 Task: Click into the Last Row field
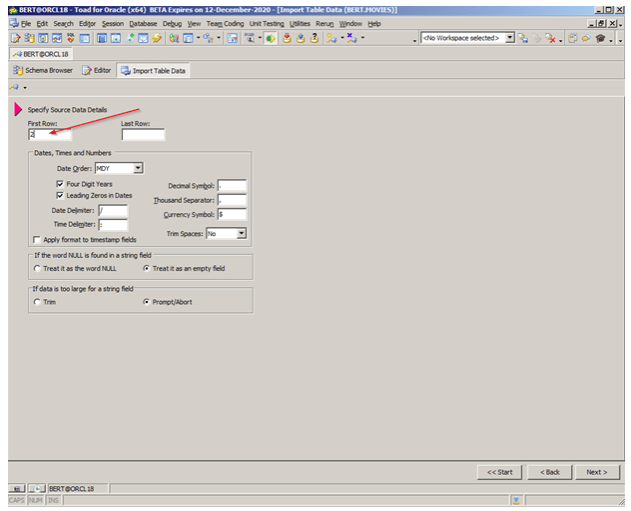click(143, 134)
